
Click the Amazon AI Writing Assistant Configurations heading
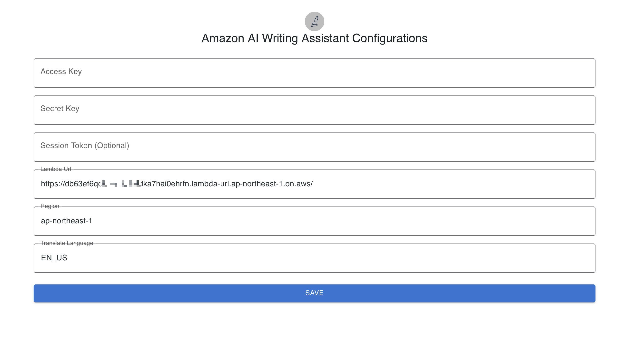(314, 38)
